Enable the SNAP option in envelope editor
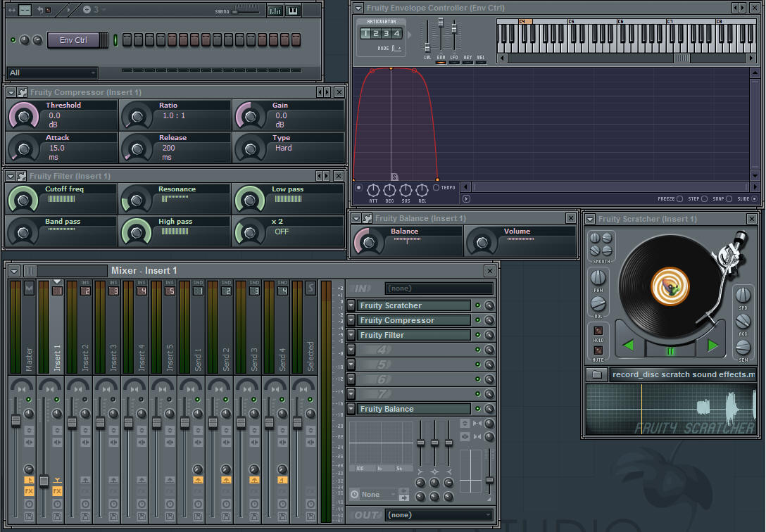 coord(729,199)
